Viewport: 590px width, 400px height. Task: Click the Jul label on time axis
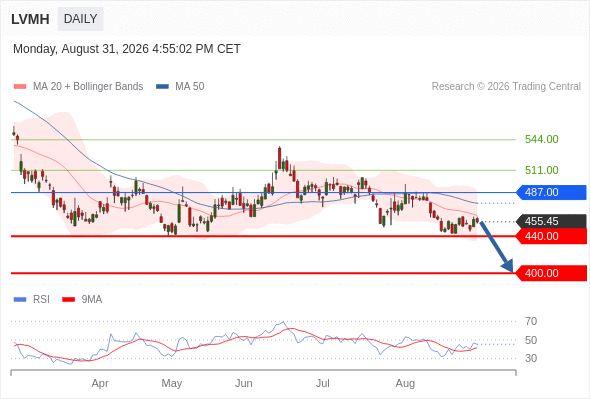tap(322, 383)
